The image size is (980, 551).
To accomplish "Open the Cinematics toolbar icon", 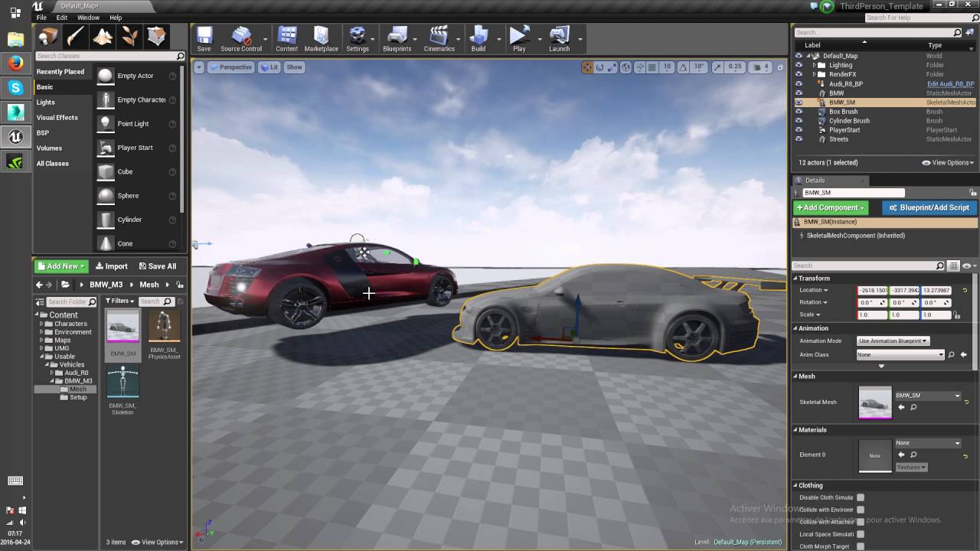I will coord(439,39).
